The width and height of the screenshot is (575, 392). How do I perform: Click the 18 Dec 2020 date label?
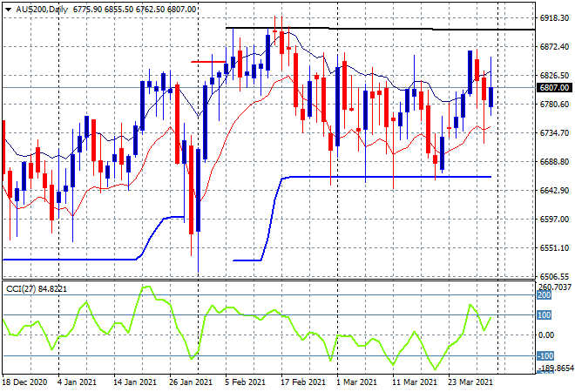[x=24, y=382]
